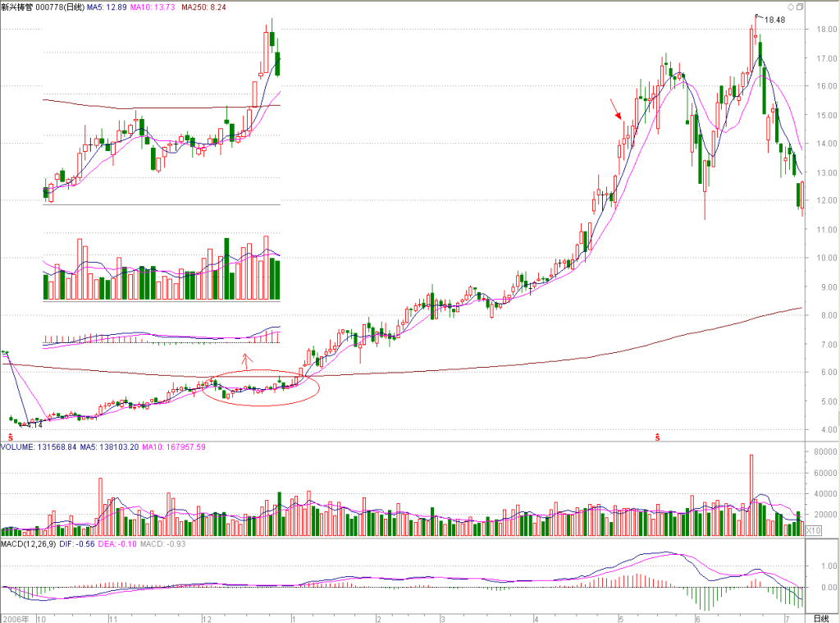The height and width of the screenshot is (623, 840).
Task: Click the red up arrow above ellipse
Action: point(246,360)
